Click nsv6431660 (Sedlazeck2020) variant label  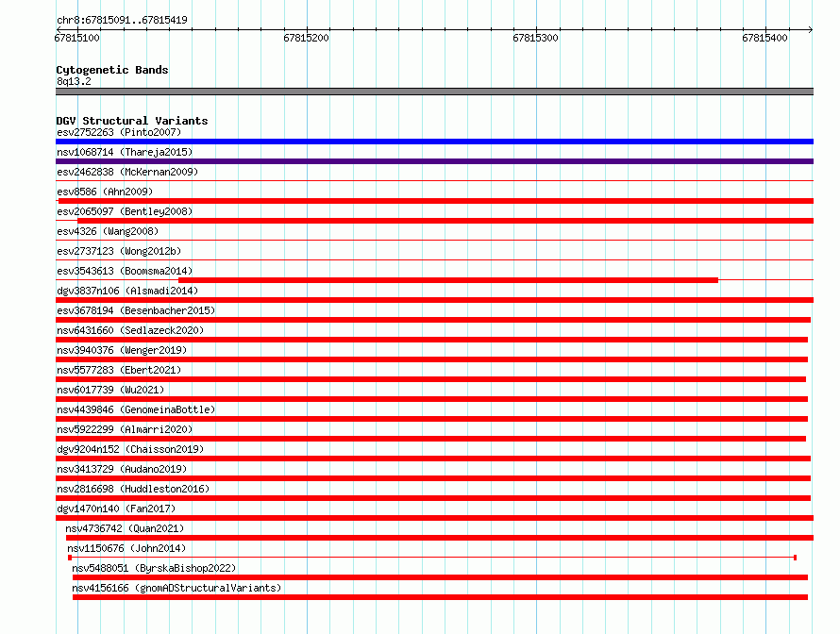(130, 330)
